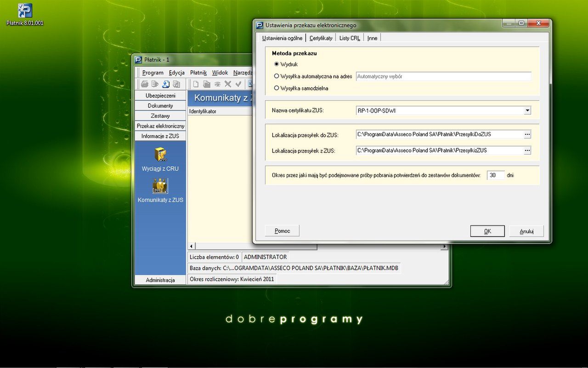Close the Ustawienia przekazu elektronicznego dialog

[538, 23]
